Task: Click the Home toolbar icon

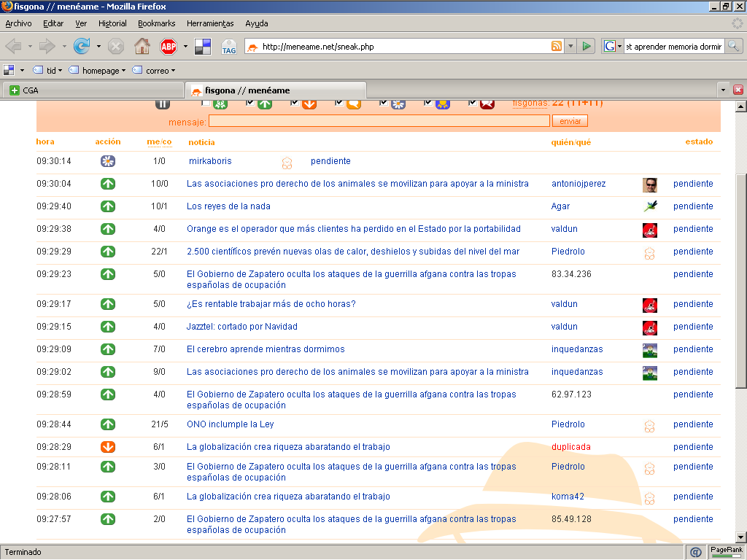Action: click(x=142, y=47)
